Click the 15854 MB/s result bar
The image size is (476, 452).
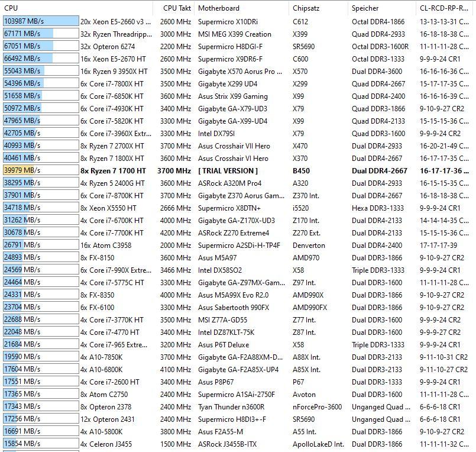41,444
